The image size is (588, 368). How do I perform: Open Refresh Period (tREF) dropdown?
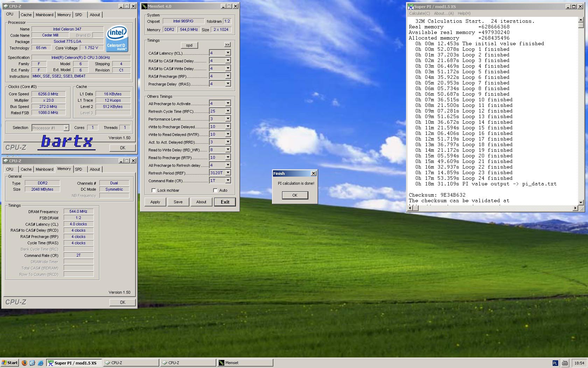click(228, 173)
